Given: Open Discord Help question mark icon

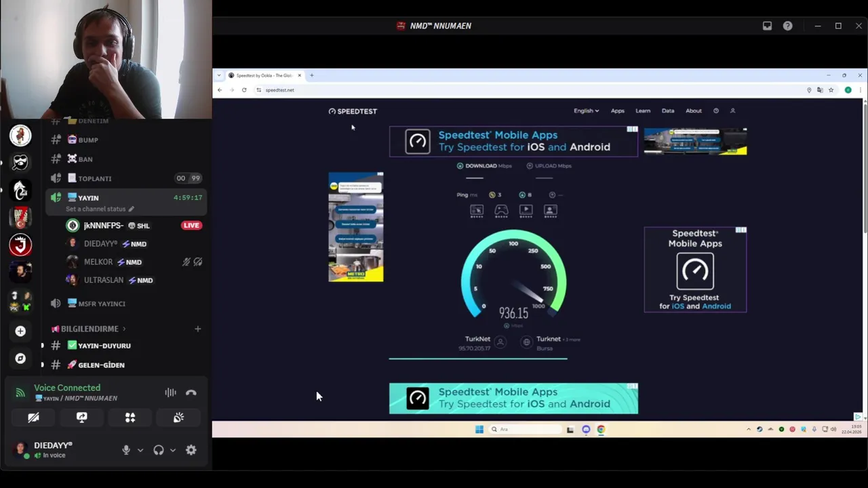Looking at the screenshot, I should [x=787, y=26].
